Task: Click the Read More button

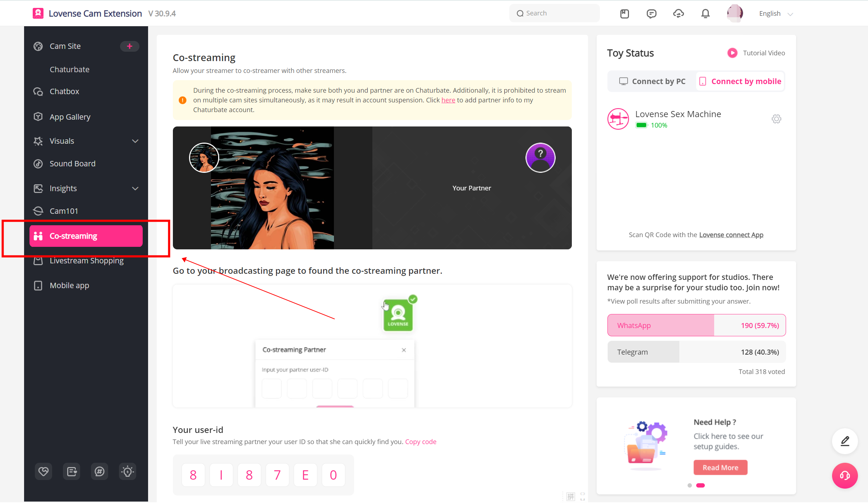Action: click(x=720, y=467)
